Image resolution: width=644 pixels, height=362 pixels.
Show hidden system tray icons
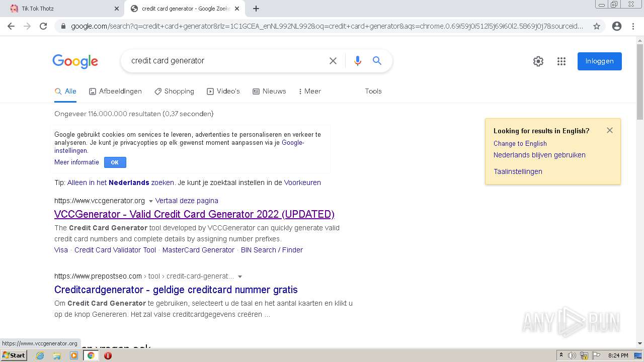(x=561, y=355)
